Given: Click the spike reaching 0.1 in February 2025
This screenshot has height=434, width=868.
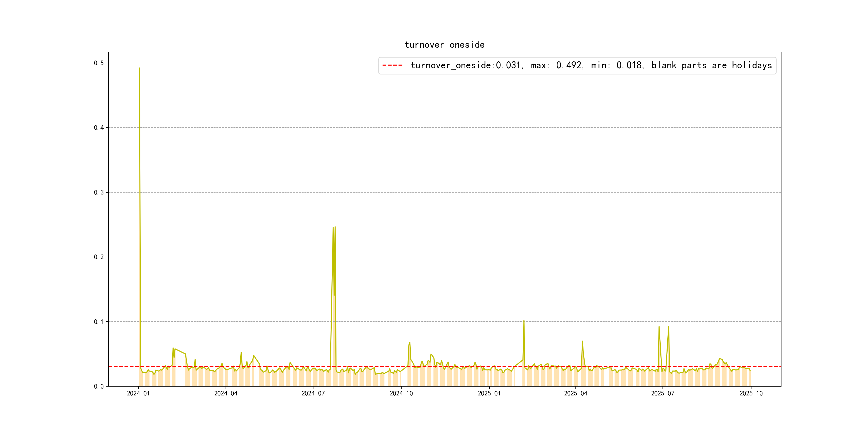Looking at the screenshot, I should point(524,321).
